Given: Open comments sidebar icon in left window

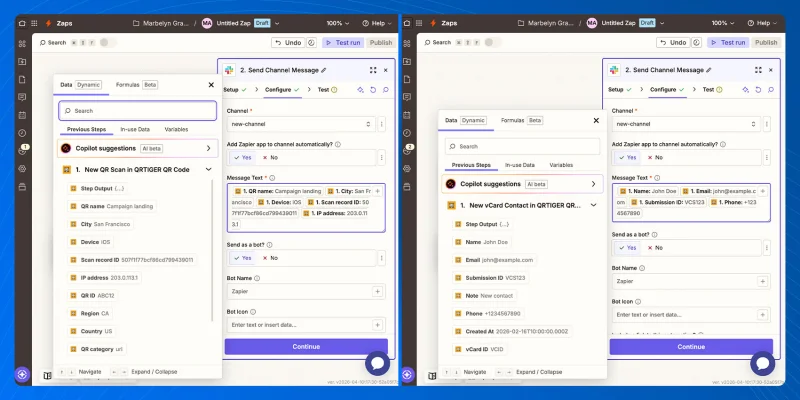Looking at the screenshot, I should [22, 97].
